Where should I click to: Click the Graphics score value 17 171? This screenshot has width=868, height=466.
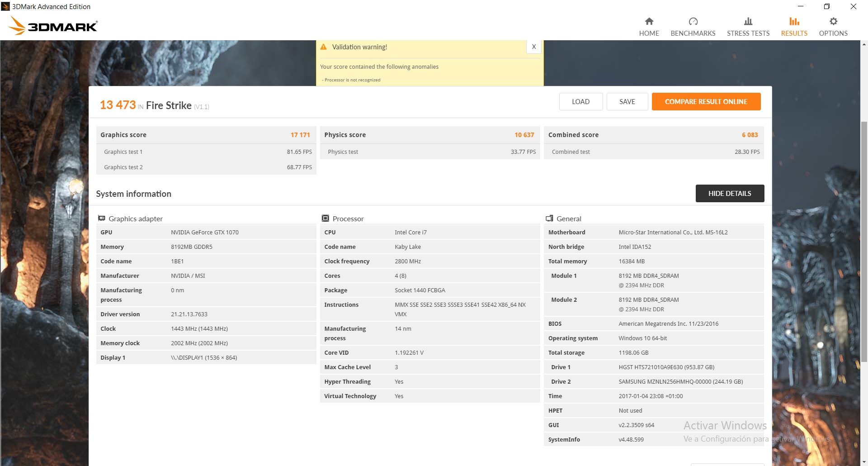[x=300, y=135]
